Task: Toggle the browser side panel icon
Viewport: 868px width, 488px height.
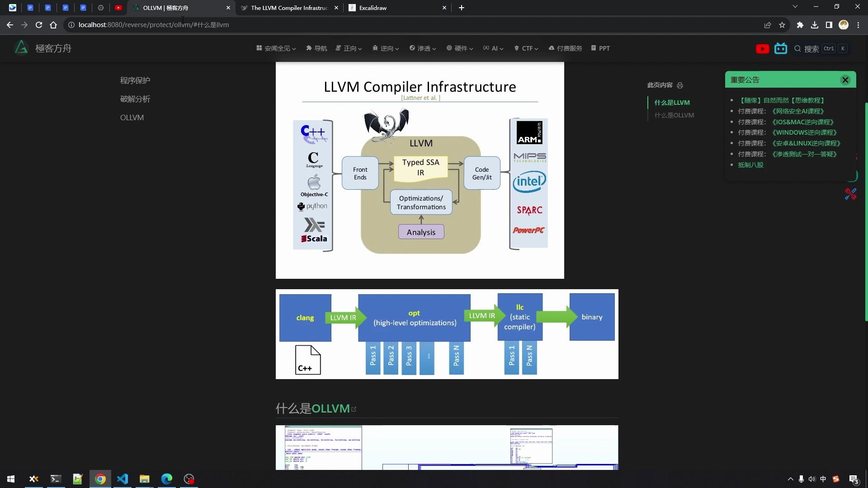Action: (x=829, y=25)
